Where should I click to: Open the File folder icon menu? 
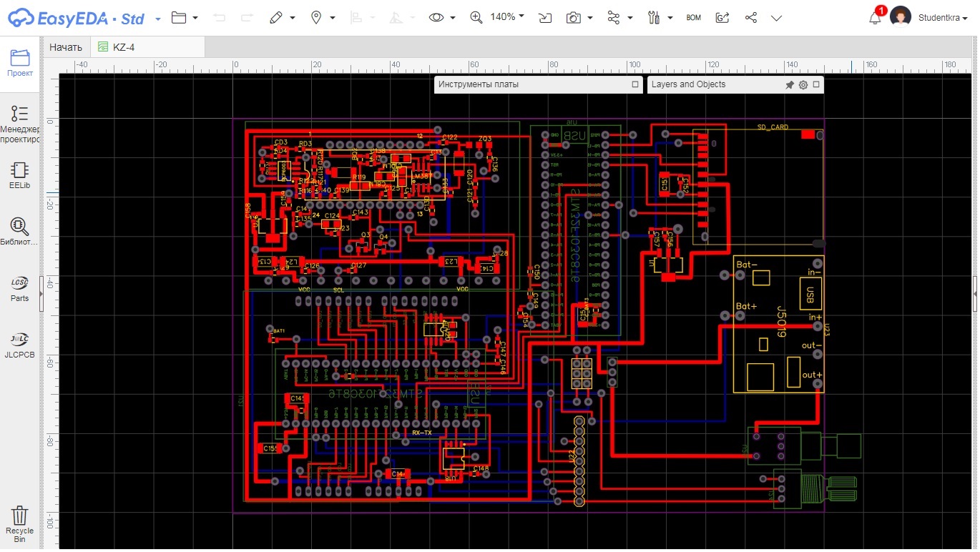click(179, 17)
